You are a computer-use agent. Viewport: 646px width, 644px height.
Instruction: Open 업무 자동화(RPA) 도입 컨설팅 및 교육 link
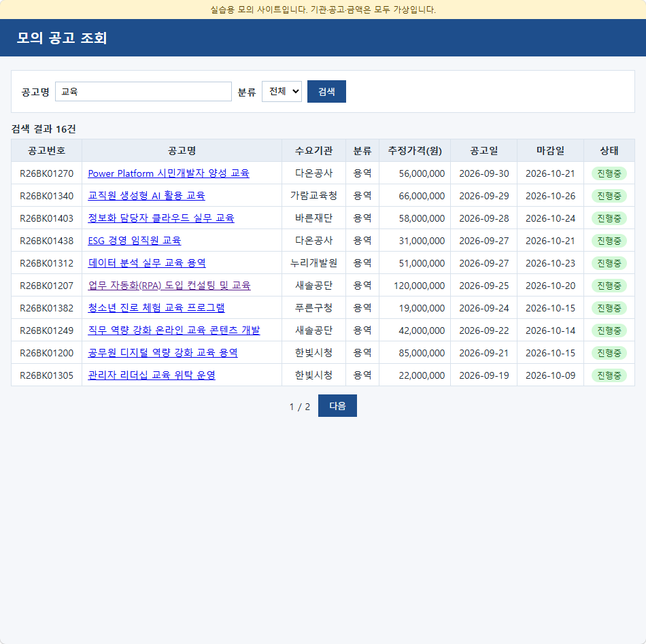pyautogui.click(x=169, y=286)
